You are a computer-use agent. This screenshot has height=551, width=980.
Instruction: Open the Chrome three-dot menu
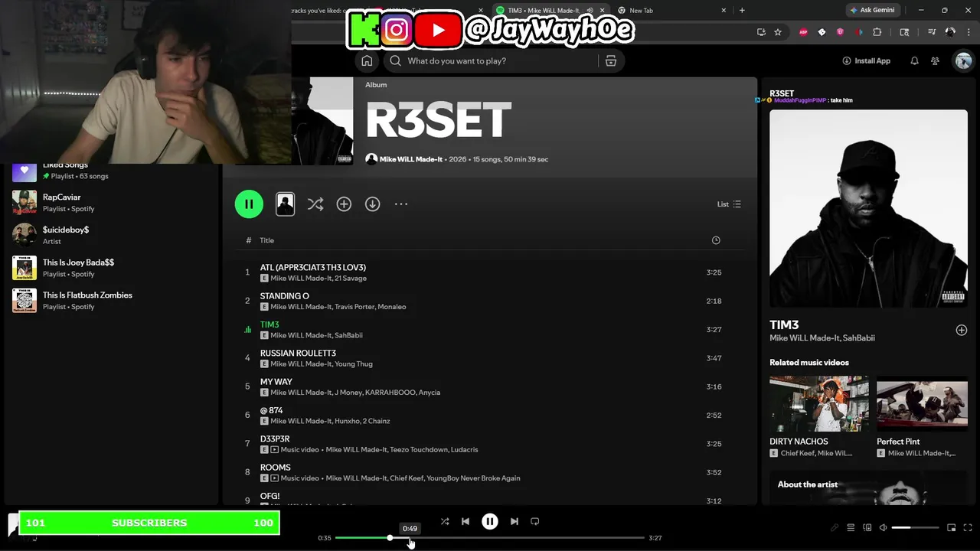coord(969,32)
